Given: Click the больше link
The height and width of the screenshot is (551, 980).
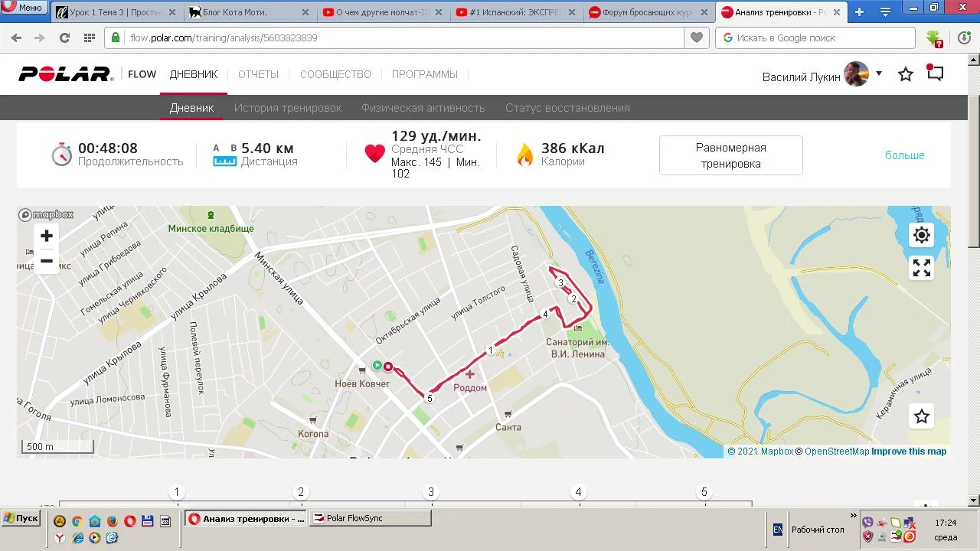Looking at the screenshot, I should (x=905, y=155).
